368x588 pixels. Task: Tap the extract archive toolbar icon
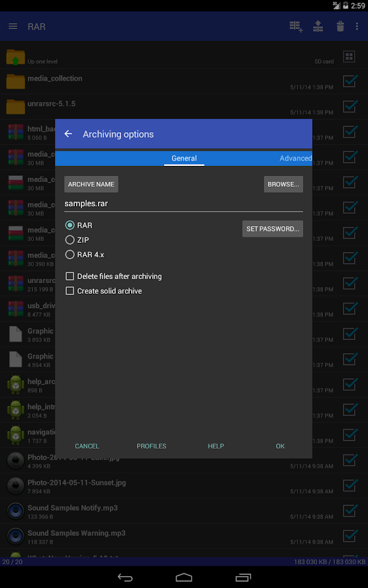318,26
